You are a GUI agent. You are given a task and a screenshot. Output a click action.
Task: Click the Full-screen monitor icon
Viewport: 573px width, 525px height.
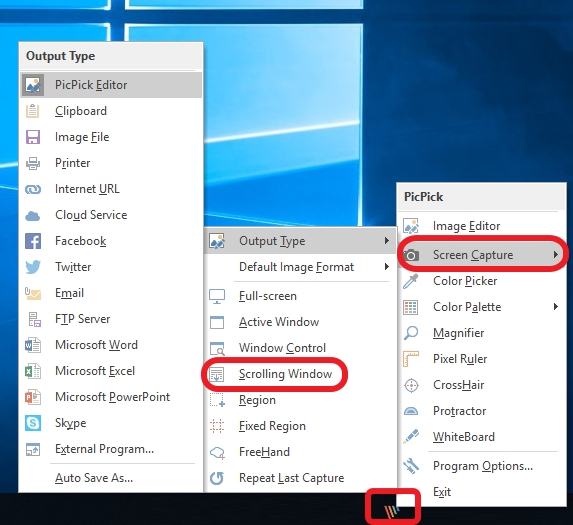click(217, 296)
